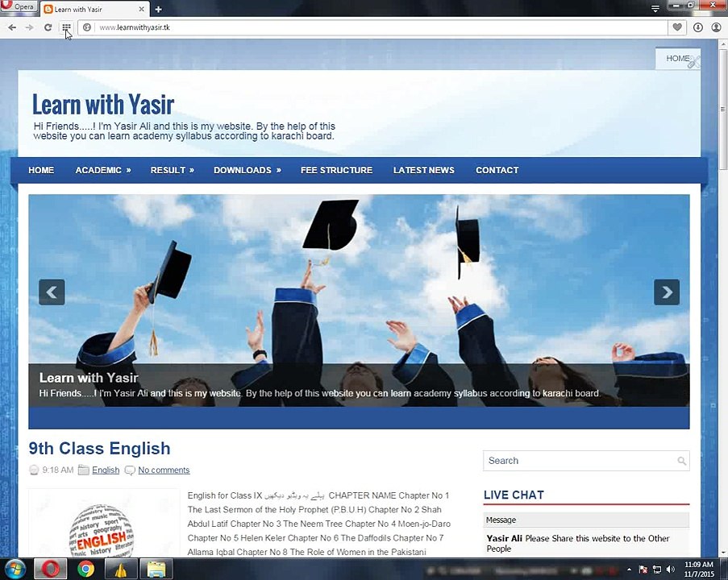Open the volume speaker tray icon

(671, 570)
